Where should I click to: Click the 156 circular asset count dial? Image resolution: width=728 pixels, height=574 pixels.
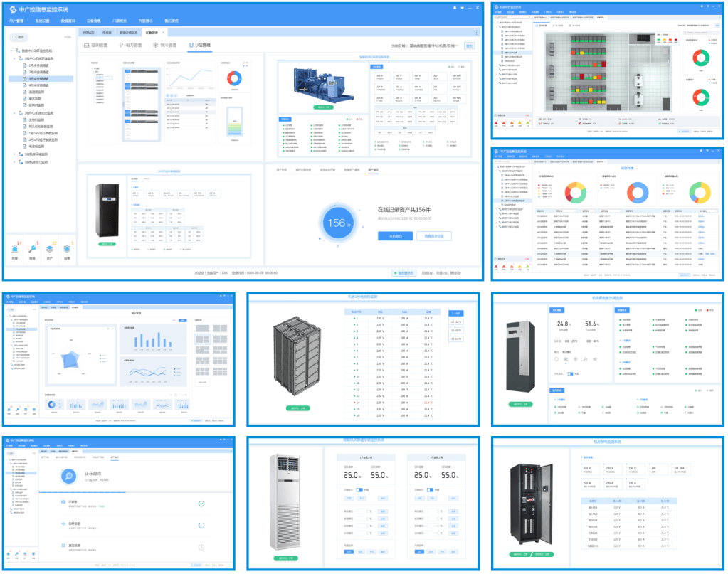click(x=338, y=223)
